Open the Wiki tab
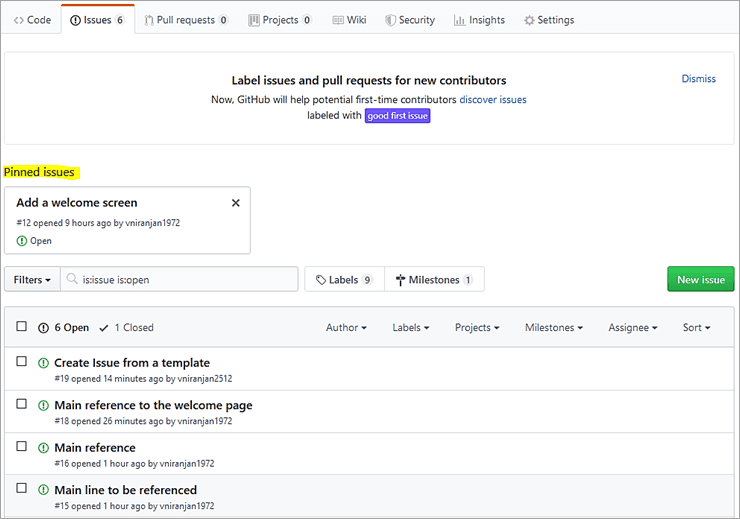The image size is (740, 519). [349, 20]
